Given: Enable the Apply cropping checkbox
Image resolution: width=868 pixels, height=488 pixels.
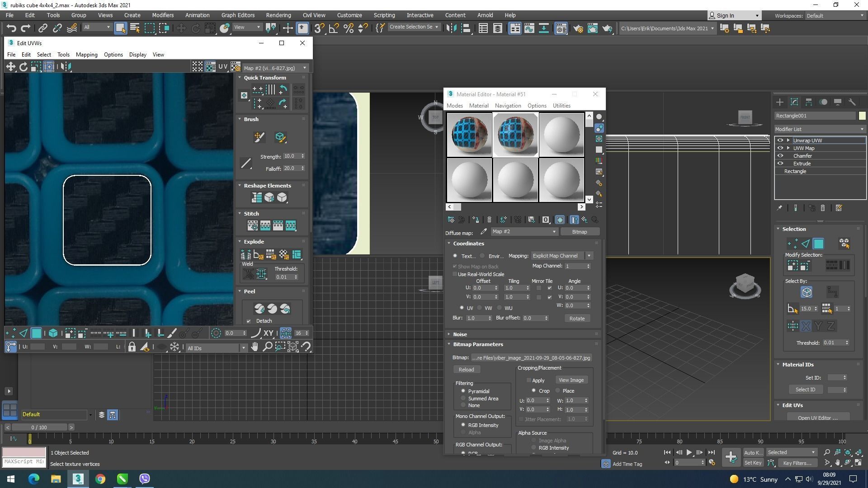Looking at the screenshot, I should tap(529, 380).
